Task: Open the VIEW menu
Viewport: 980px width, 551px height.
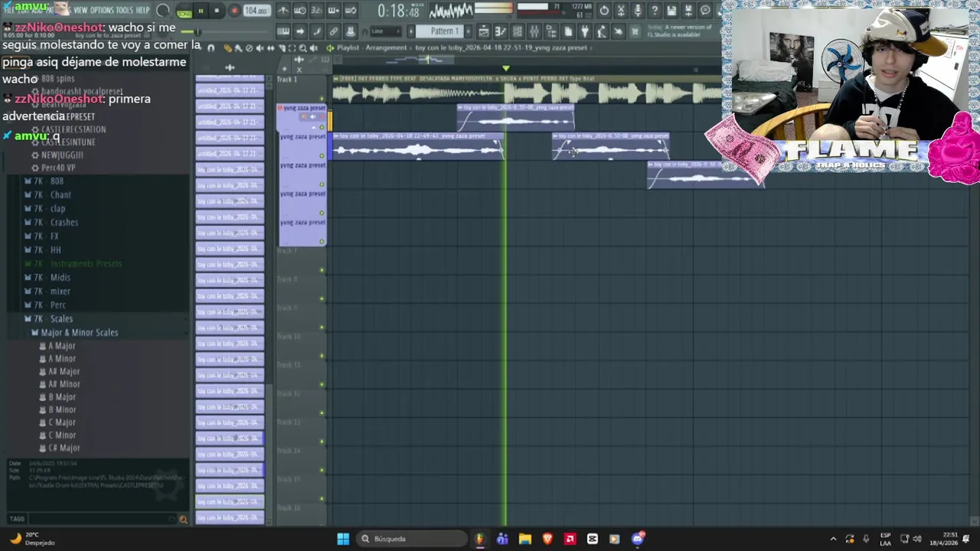Action: (80, 10)
